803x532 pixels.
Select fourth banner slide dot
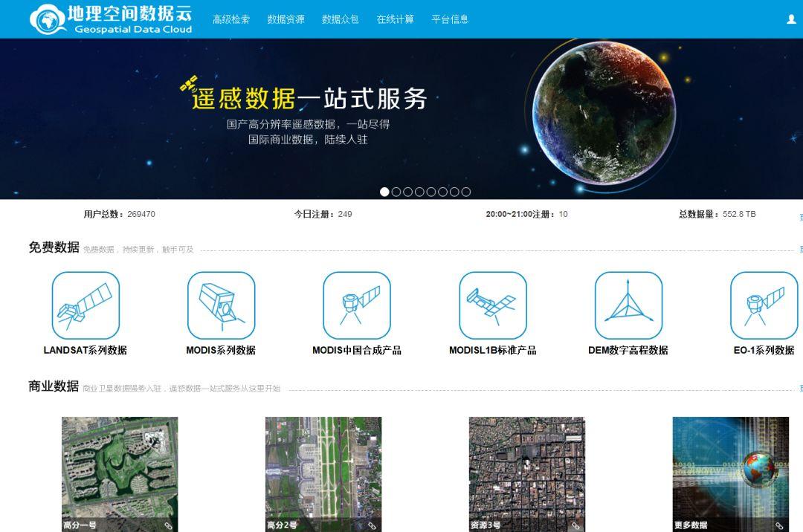(x=419, y=192)
